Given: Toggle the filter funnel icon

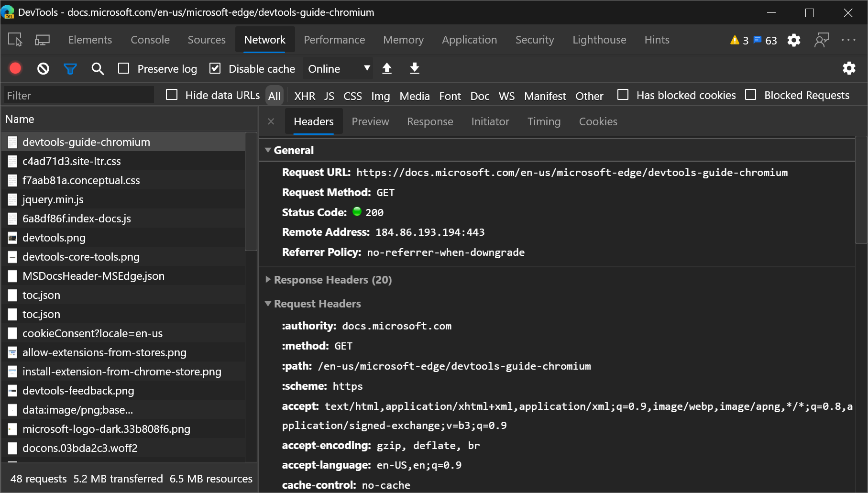Looking at the screenshot, I should tap(70, 69).
